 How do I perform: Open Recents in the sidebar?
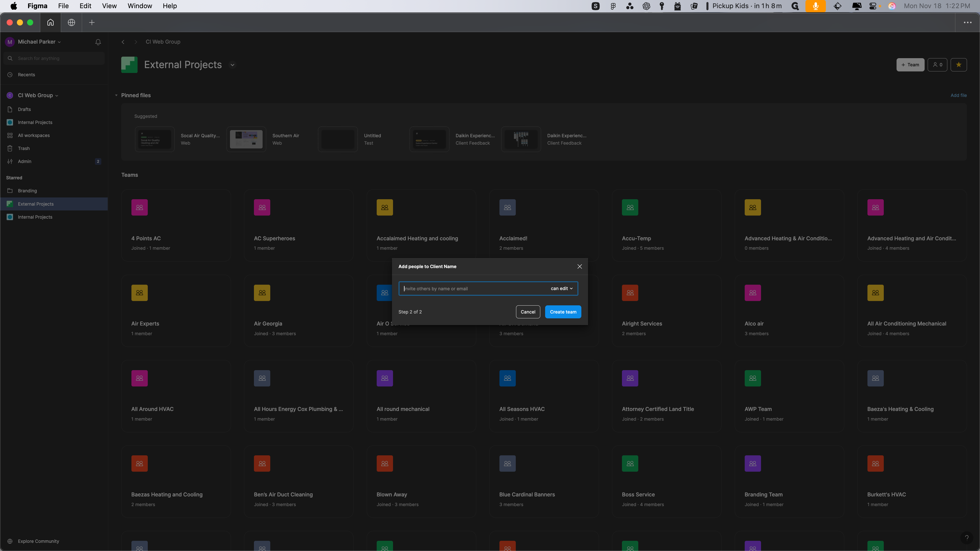54,74
